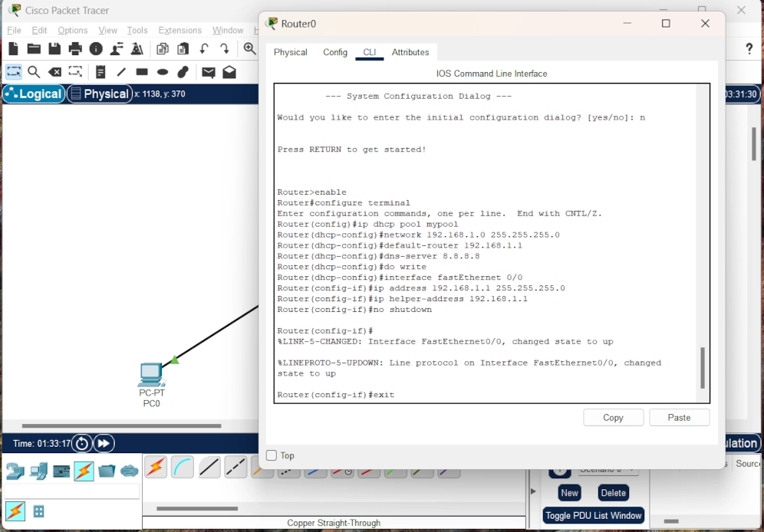This screenshot has width=764, height=532.
Task: Open the Config tab in Router0
Action: (x=335, y=52)
